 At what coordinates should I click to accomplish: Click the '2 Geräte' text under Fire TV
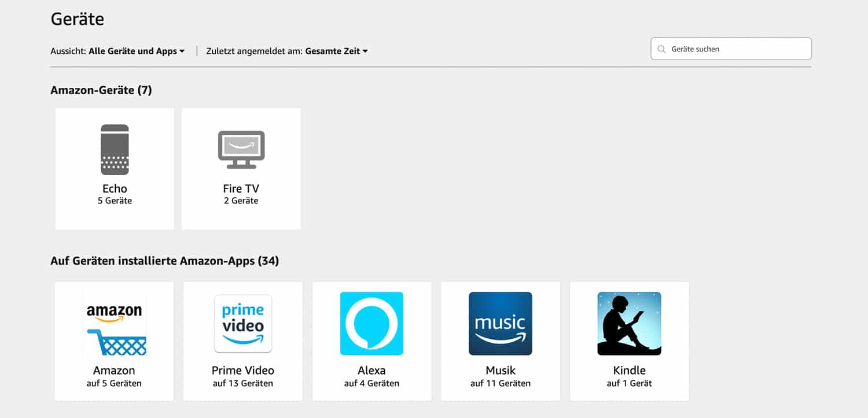[241, 201]
